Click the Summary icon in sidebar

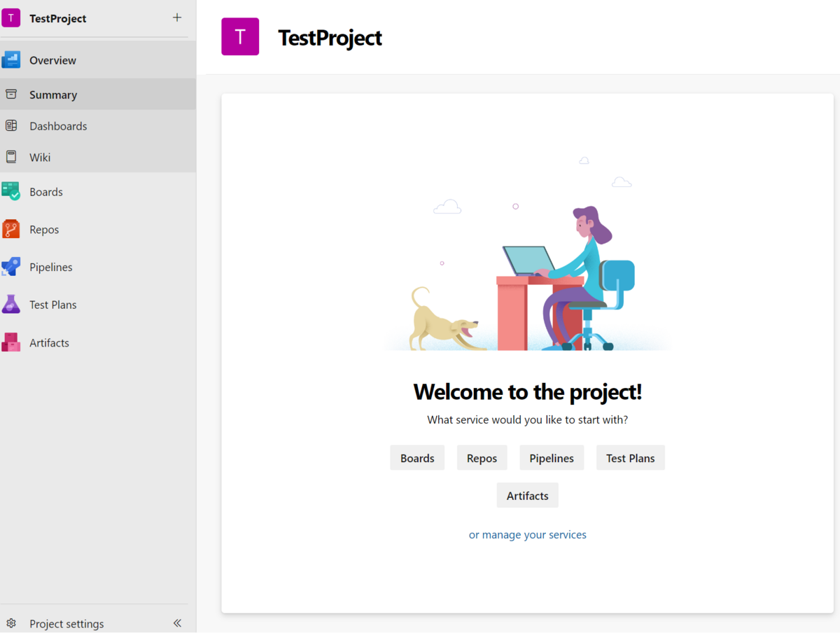coord(11,95)
